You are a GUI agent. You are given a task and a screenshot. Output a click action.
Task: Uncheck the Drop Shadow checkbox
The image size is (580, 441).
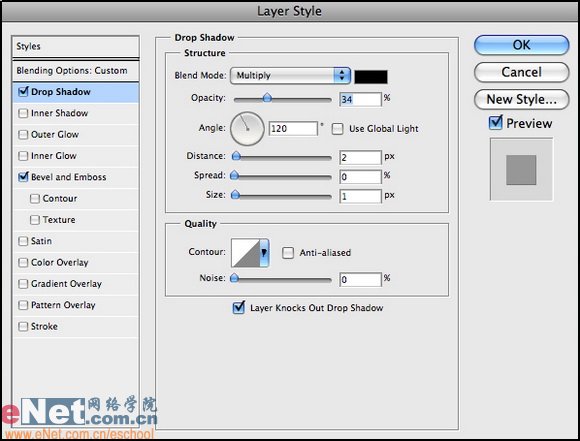coord(23,91)
